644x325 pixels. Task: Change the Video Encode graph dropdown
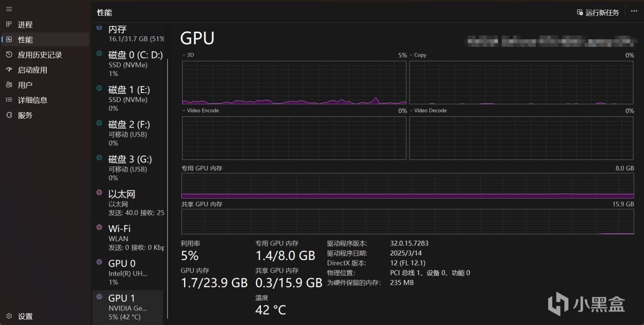click(184, 110)
